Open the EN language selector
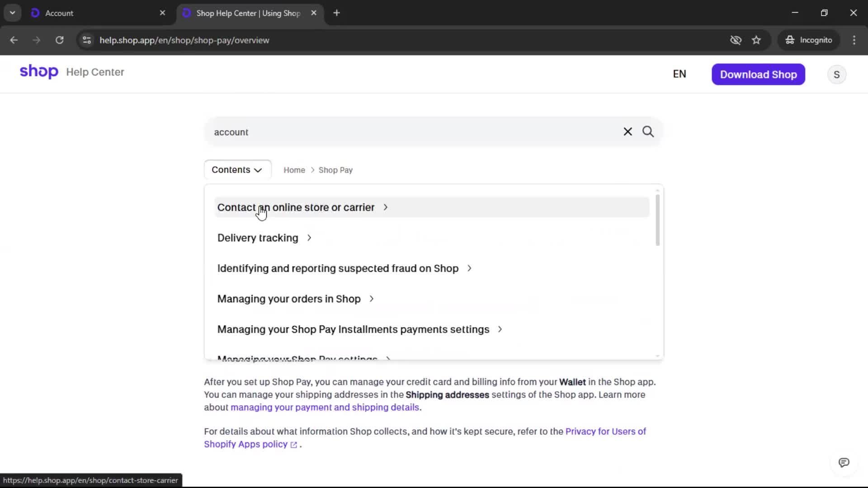The width and height of the screenshot is (868, 488). [679, 74]
